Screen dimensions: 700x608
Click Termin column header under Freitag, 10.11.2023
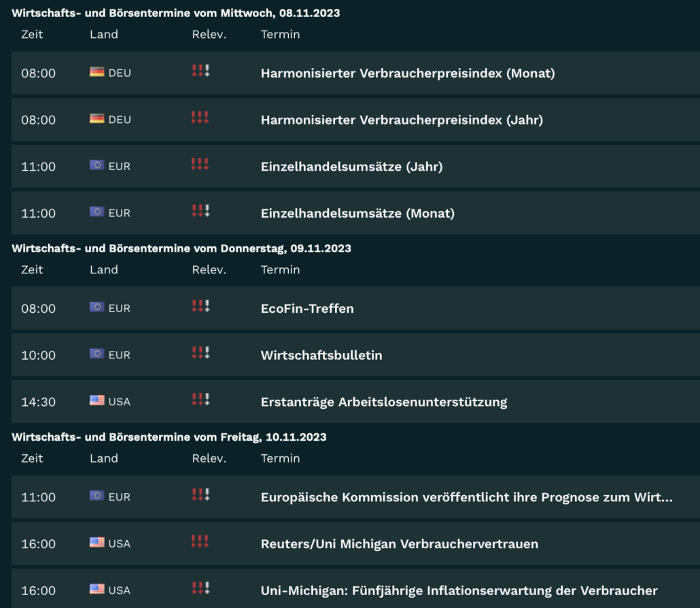(281, 458)
